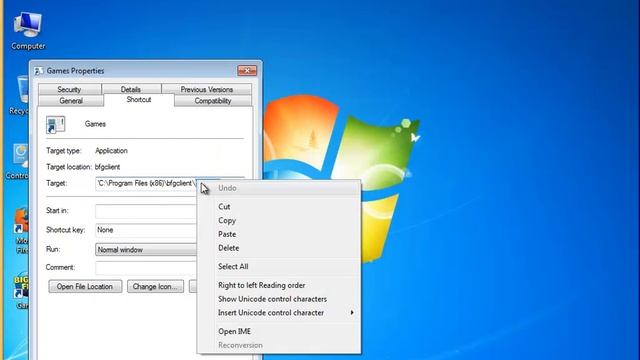Open the Compatibility tab

point(213,101)
